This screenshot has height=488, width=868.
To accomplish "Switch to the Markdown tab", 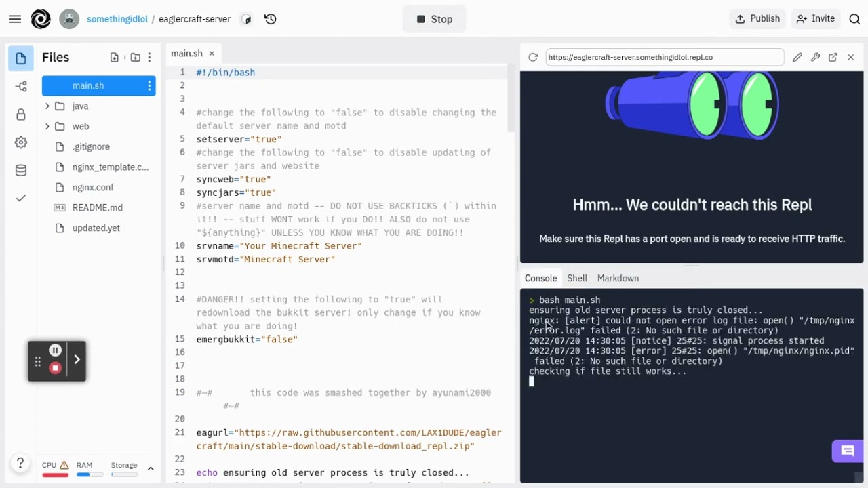I will (618, 278).
